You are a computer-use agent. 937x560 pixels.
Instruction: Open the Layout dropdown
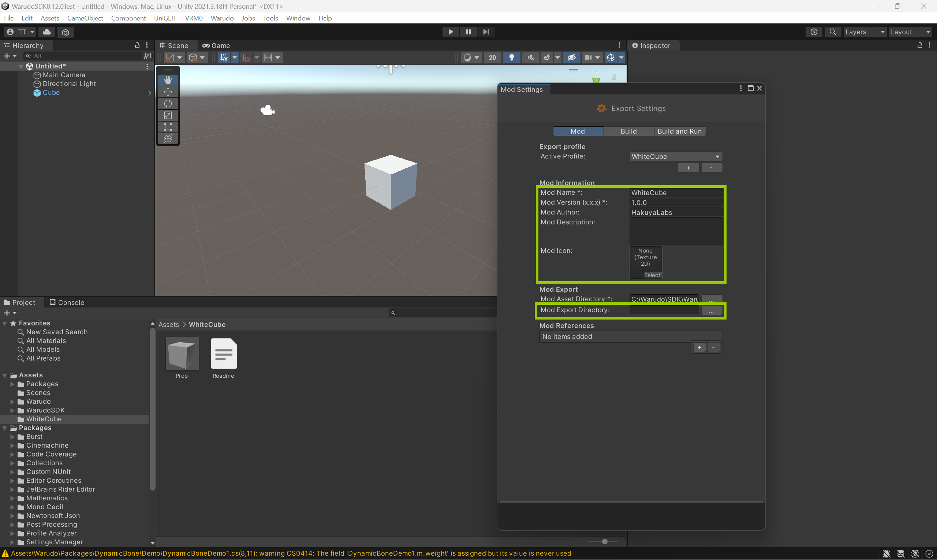coord(910,32)
